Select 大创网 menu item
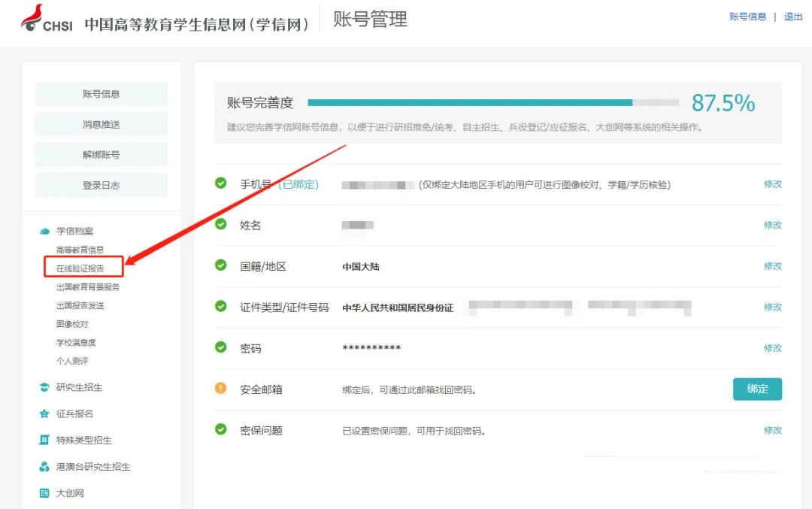 point(70,493)
